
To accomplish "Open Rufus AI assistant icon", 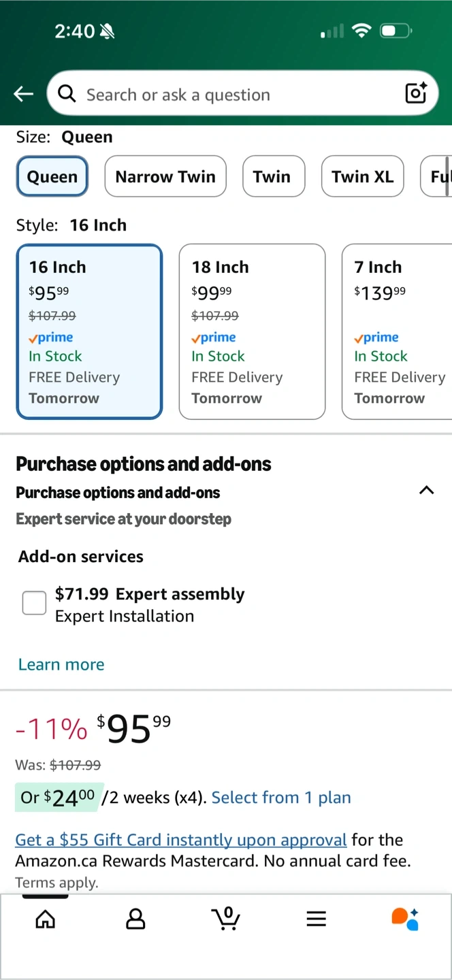I will [405, 919].
